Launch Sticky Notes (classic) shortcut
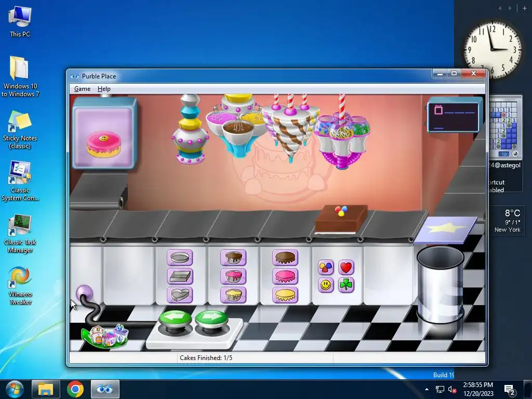Image resolution: width=532 pixels, height=399 pixels. [20, 129]
